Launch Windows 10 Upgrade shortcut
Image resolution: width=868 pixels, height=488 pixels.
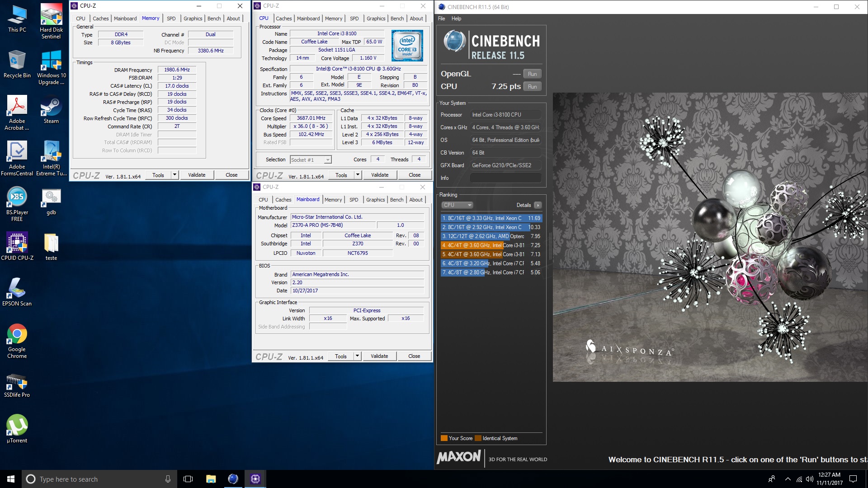pos(51,67)
